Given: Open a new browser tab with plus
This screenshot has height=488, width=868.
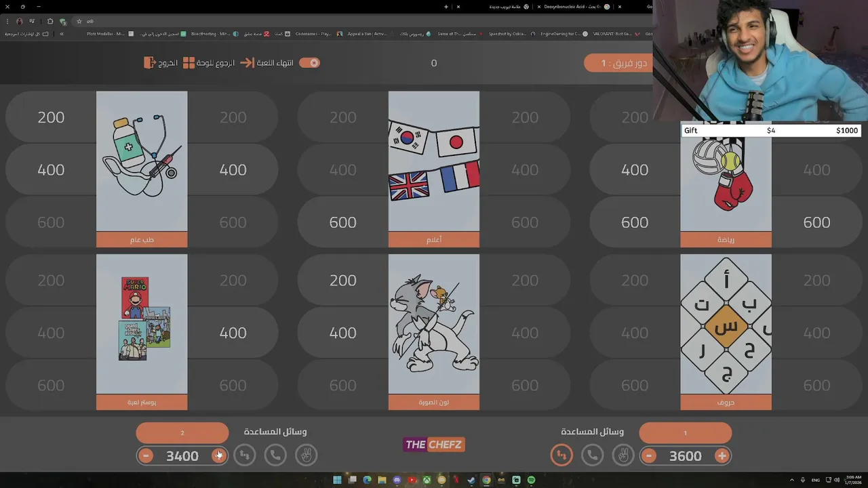Looking at the screenshot, I should 446,7.
